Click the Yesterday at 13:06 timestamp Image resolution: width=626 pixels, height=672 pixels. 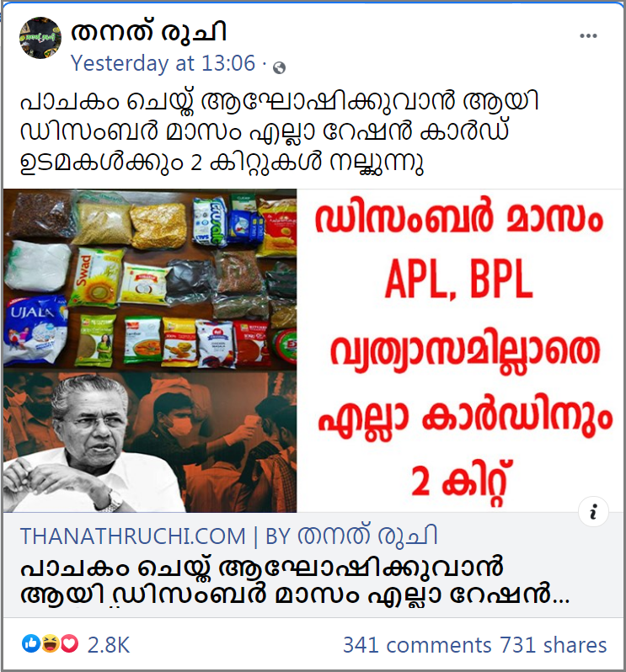(163, 63)
